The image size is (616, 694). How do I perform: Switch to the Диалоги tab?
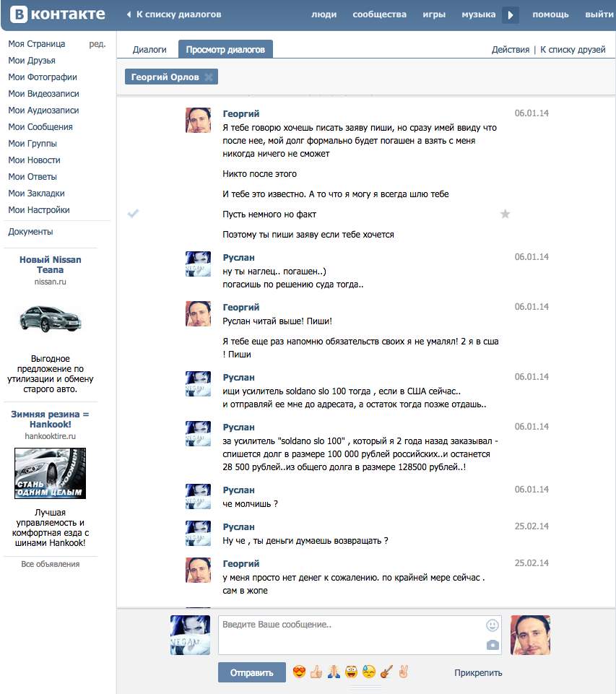pyautogui.click(x=149, y=50)
